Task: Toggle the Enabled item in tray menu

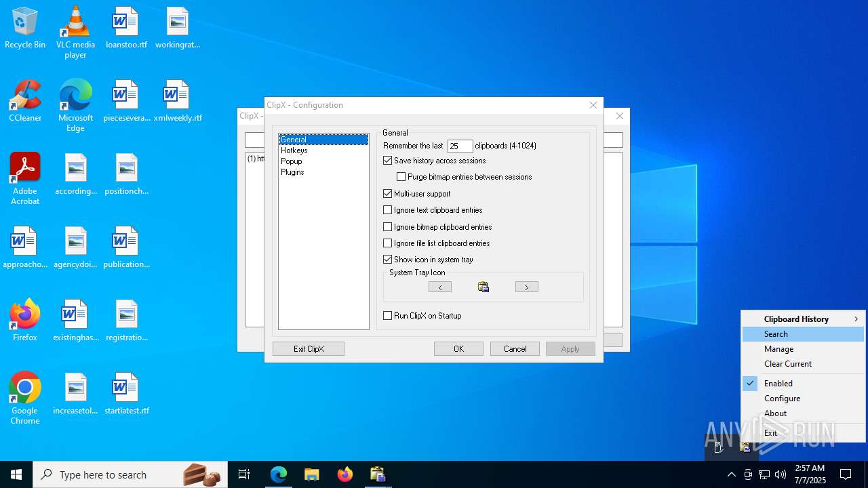Action: point(803,383)
